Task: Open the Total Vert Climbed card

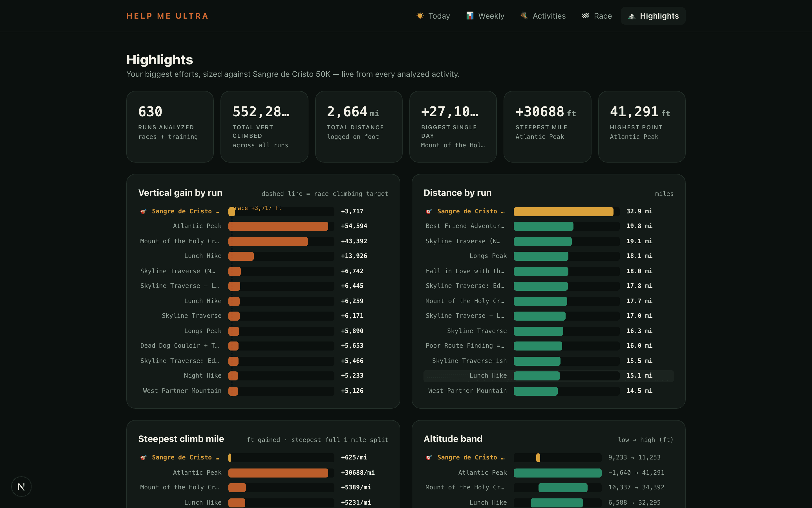Action: click(x=264, y=127)
